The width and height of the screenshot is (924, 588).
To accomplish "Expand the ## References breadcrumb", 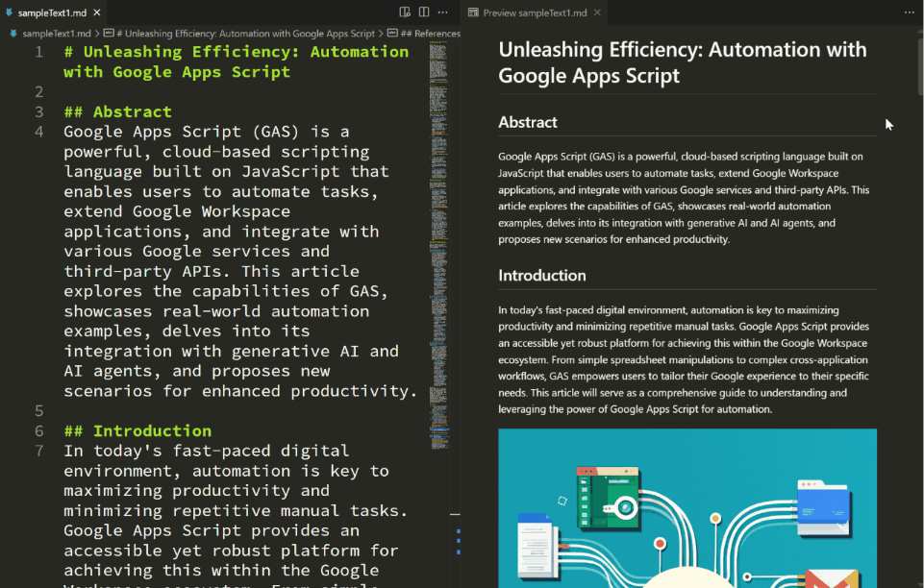I will point(429,33).
